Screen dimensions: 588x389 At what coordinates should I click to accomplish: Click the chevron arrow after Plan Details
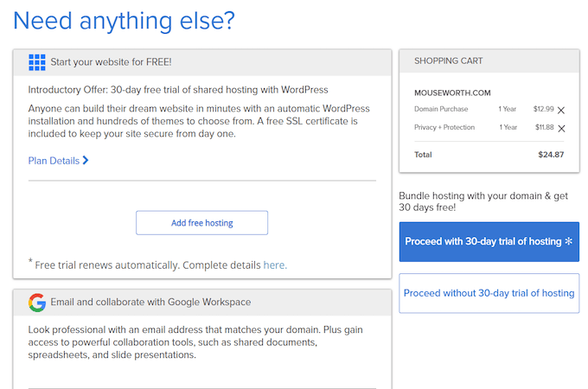click(86, 161)
